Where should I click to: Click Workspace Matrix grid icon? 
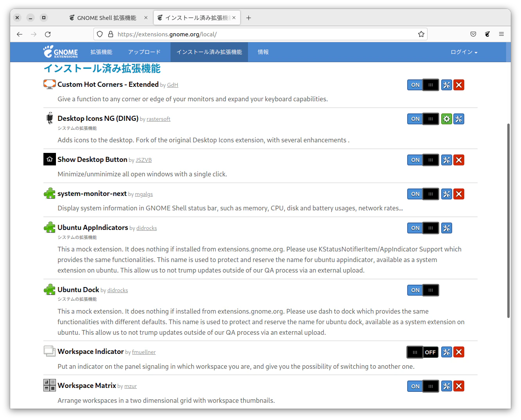[x=50, y=385]
